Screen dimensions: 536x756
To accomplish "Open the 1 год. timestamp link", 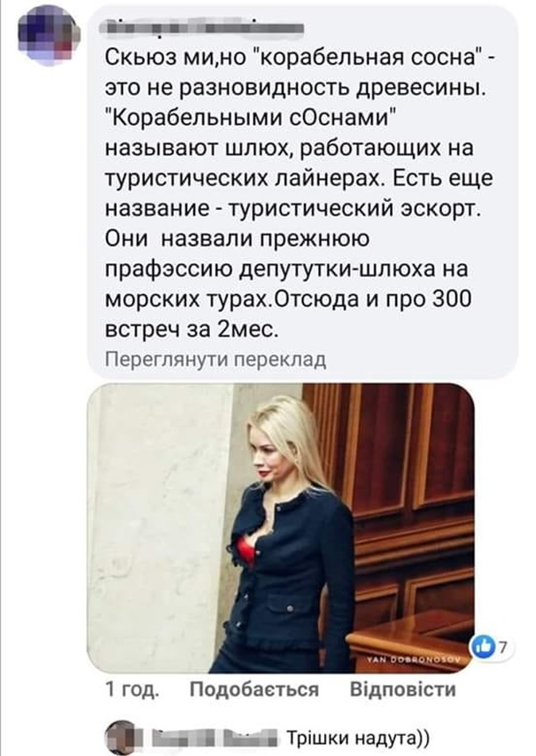I will coord(132,689).
